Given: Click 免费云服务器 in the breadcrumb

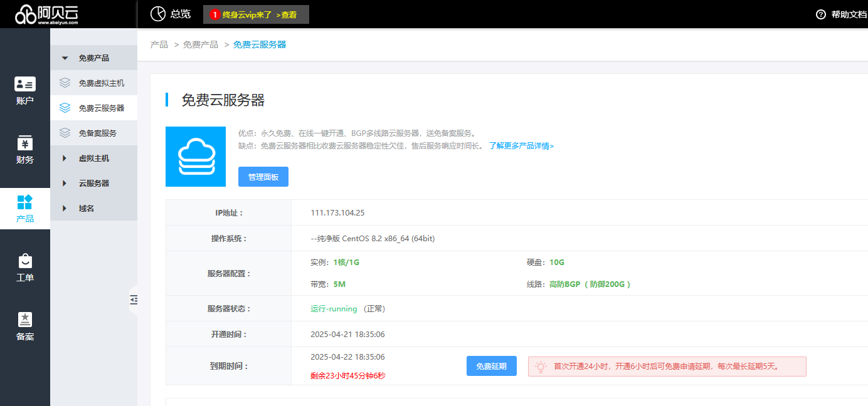Looking at the screenshot, I should coord(260,44).
